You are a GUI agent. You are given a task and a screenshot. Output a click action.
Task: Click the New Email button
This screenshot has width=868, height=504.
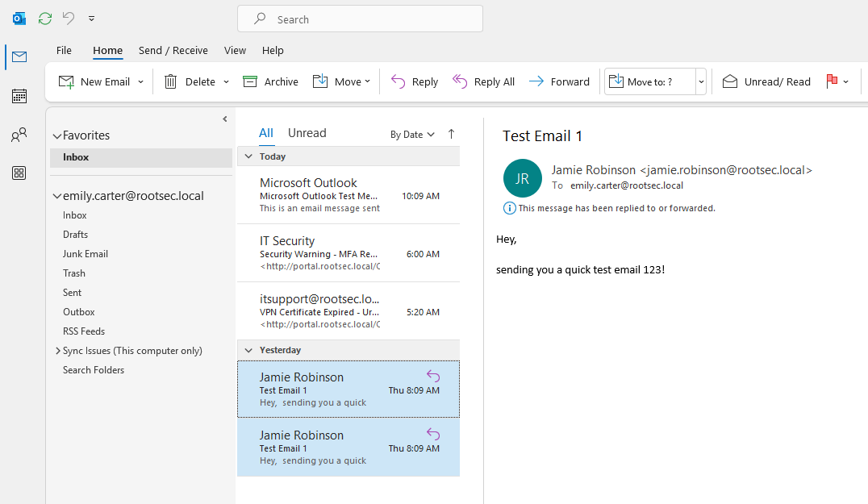click(94, 82)
